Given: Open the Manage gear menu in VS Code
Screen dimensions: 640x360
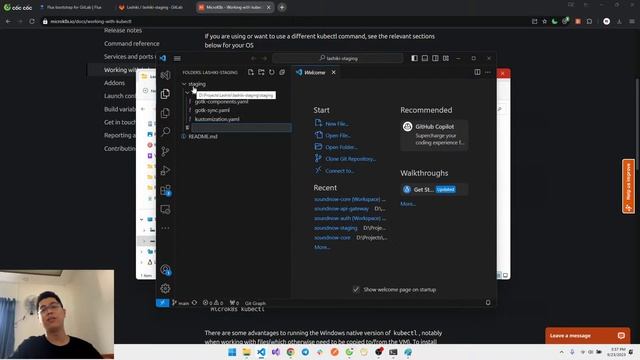Looking at the screenshot, I should (165, 288).
